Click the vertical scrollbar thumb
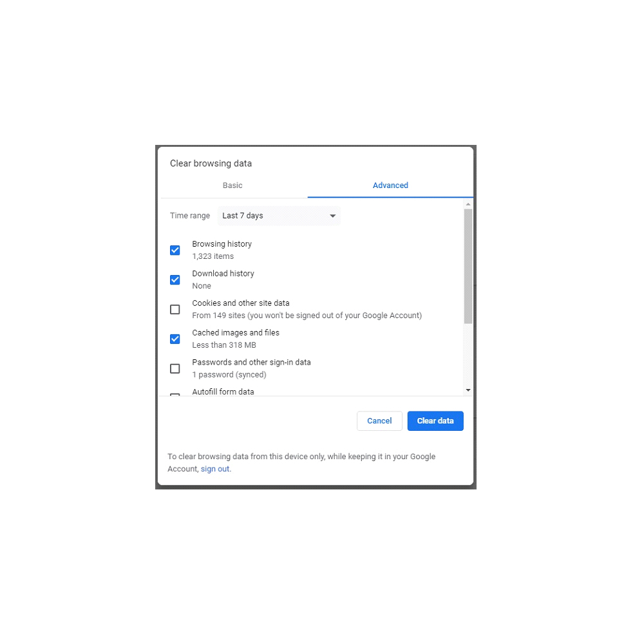644x644 pixels. click(468, 266)
